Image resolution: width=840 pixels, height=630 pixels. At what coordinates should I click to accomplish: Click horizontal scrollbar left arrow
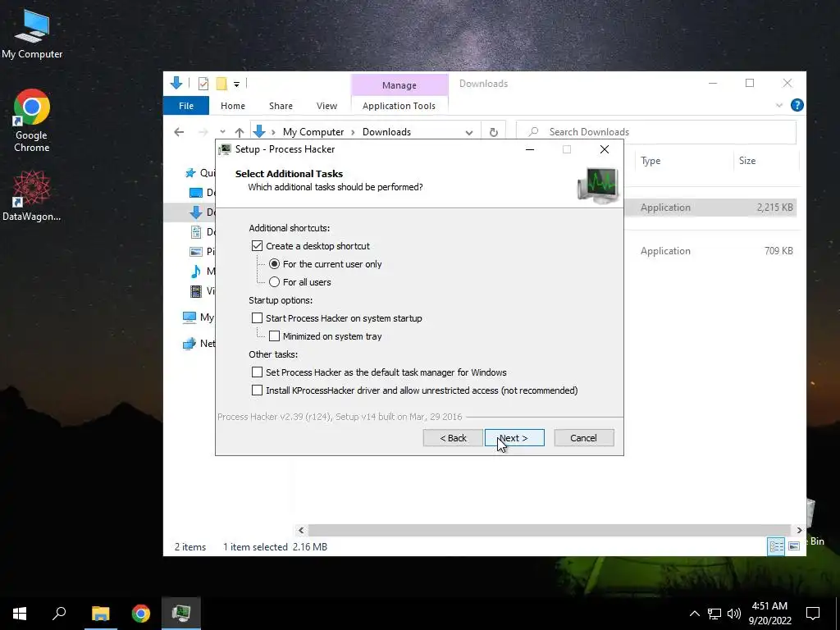coord(301,530)
